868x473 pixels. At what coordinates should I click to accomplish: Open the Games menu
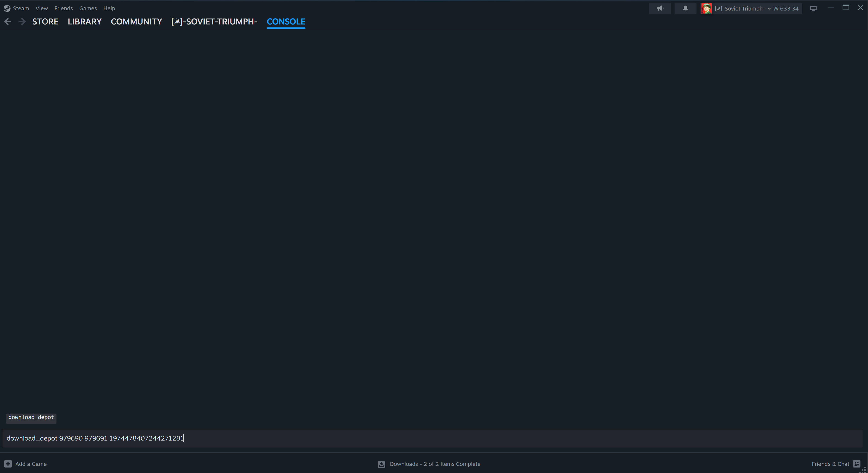88,8
